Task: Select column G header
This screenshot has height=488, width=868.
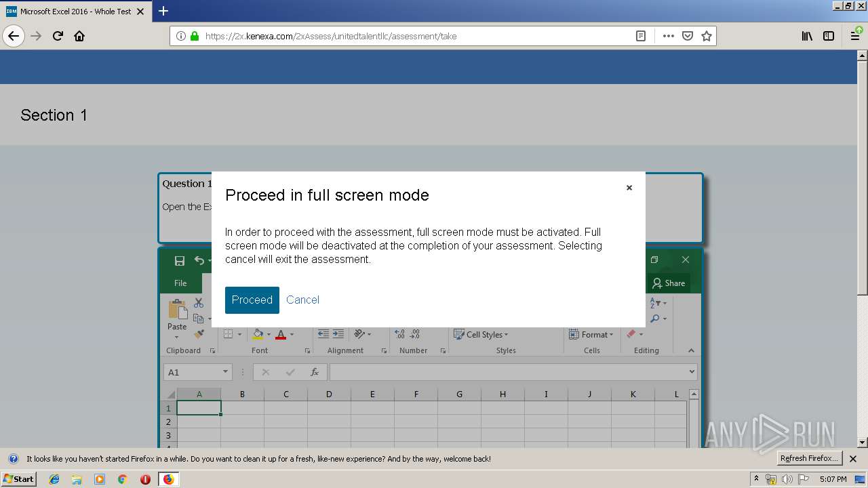Action: [x=459, y=394]
